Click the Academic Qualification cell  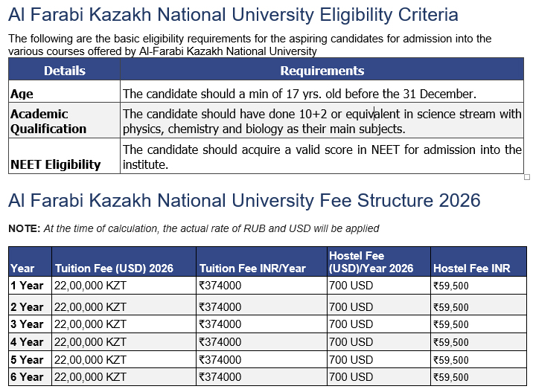(48, 121)
